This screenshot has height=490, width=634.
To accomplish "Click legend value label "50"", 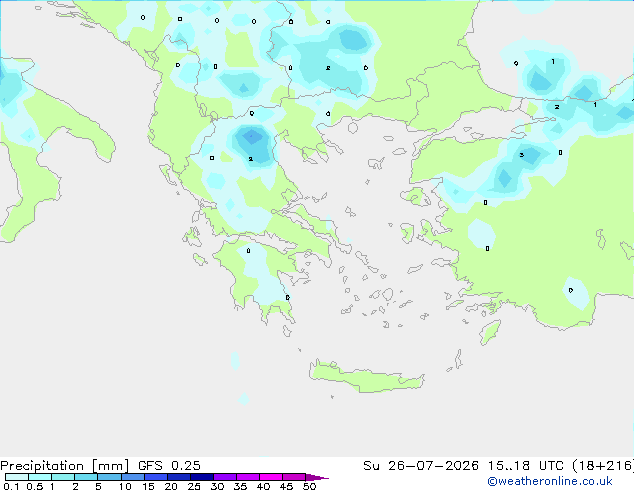I will [309, 486].
